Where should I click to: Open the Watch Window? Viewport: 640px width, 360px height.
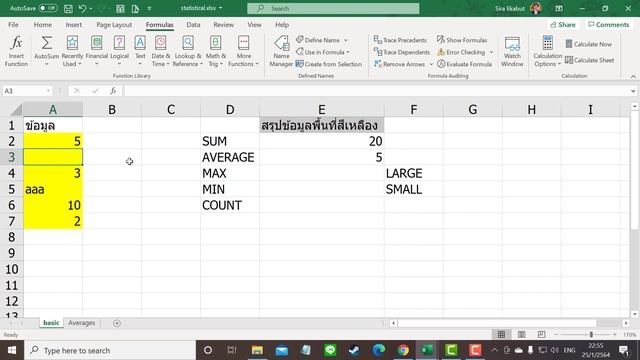point(512,52)
